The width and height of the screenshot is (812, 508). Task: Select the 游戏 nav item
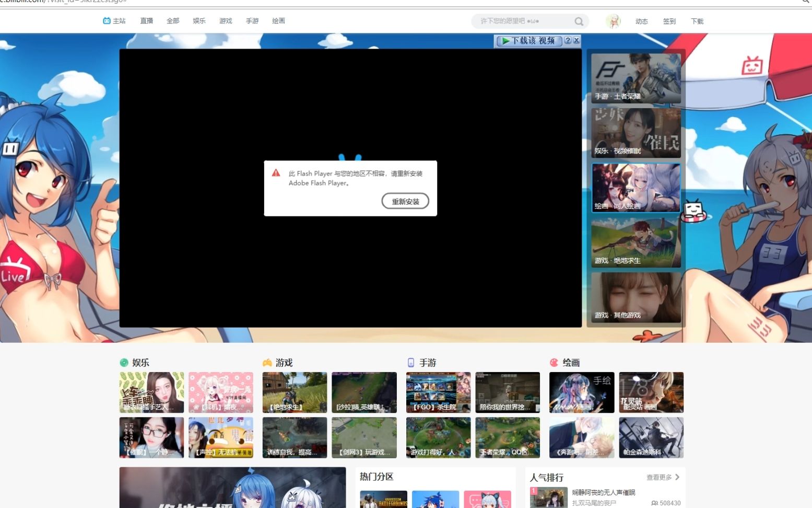(226, 21)
